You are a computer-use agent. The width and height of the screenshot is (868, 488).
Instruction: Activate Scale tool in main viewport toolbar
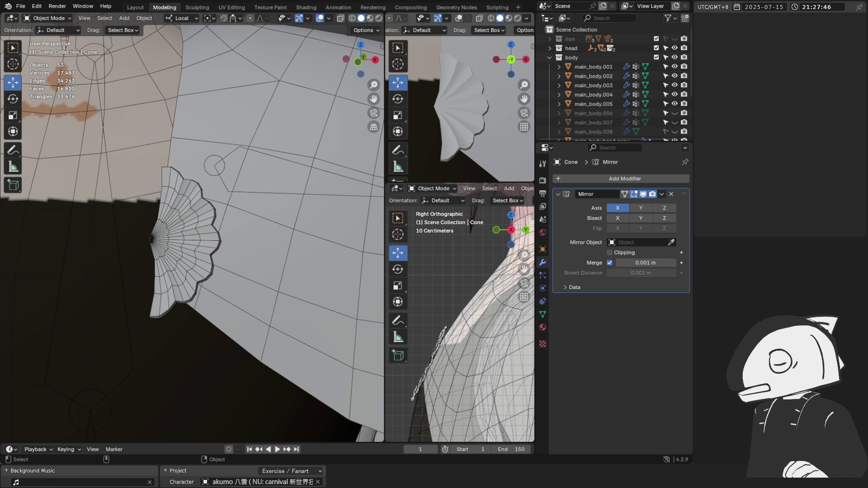point(13,115)
